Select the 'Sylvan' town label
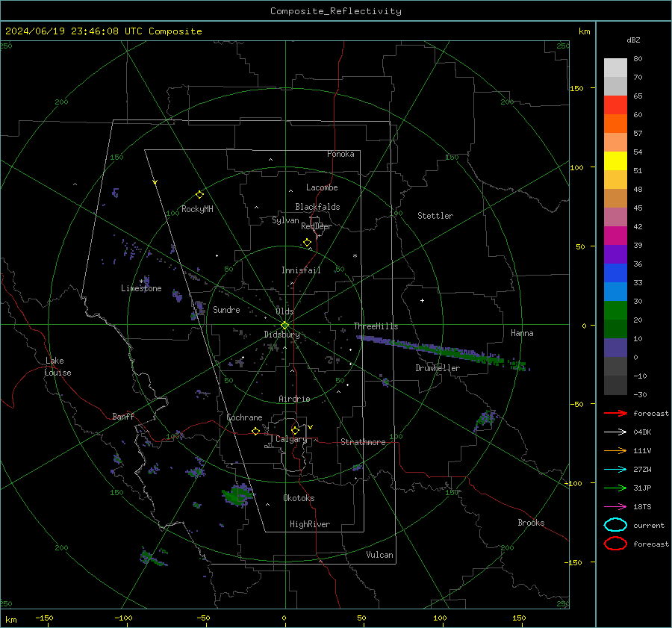The height and width of the screenshot is (628, 672). [x=285, y=220]
